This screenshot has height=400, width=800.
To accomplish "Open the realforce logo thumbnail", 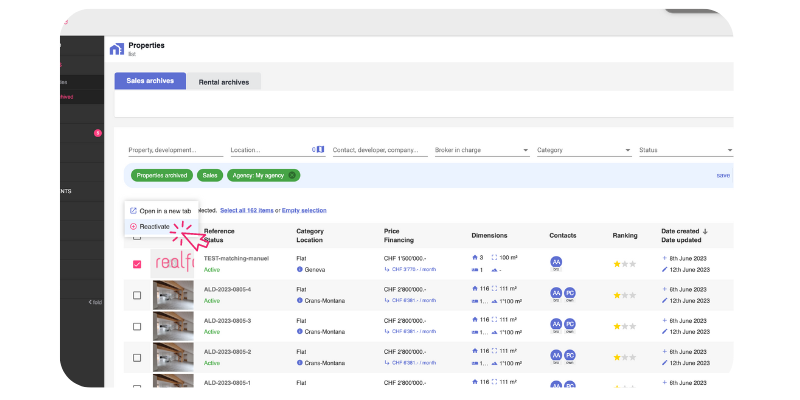I will (x=172, y=263).
